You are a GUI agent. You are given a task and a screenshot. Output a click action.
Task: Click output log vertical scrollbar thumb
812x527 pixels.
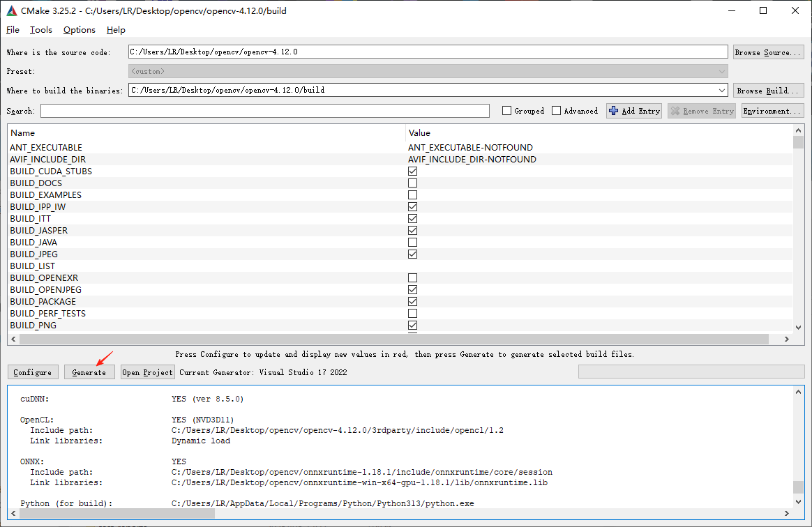[798, 487]
